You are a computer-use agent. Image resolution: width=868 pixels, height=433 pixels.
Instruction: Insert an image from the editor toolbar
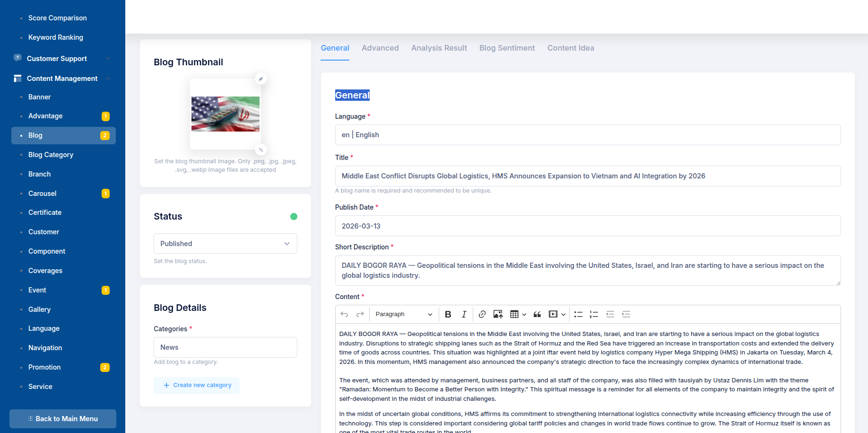498,314
